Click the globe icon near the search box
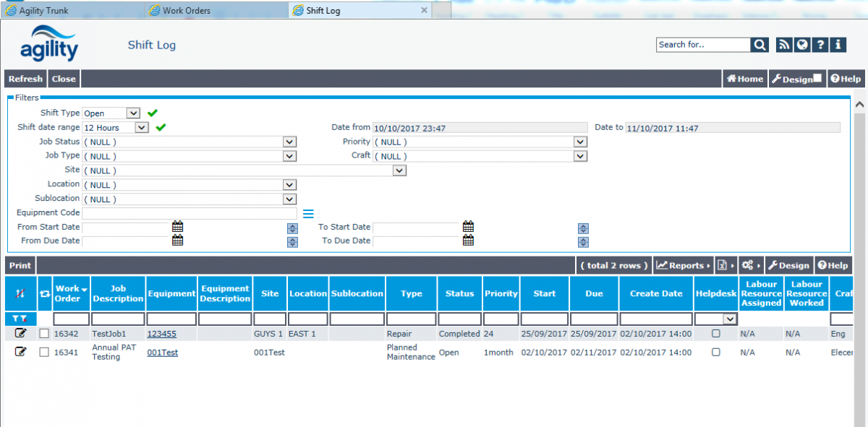 click(x=801, y=44)
